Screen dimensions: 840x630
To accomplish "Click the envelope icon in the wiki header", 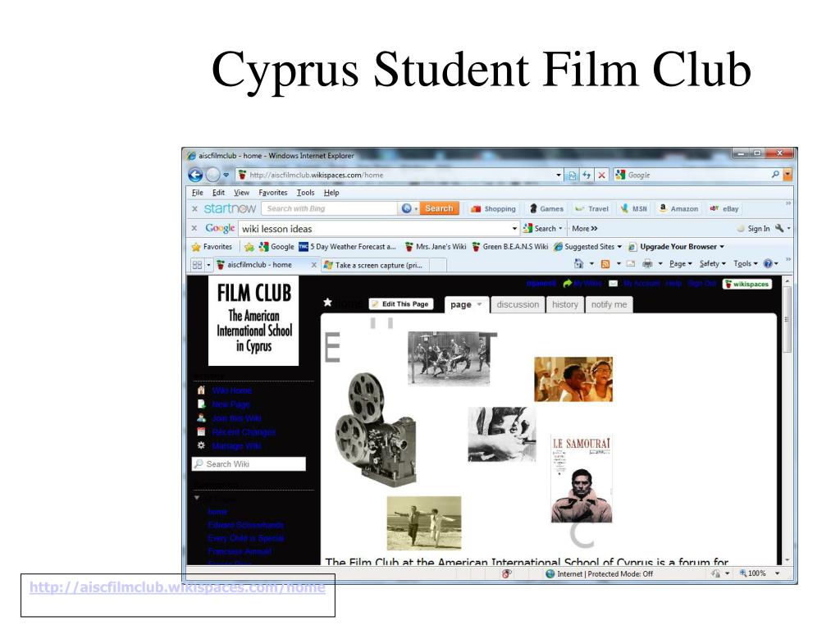I will (613, 283).
